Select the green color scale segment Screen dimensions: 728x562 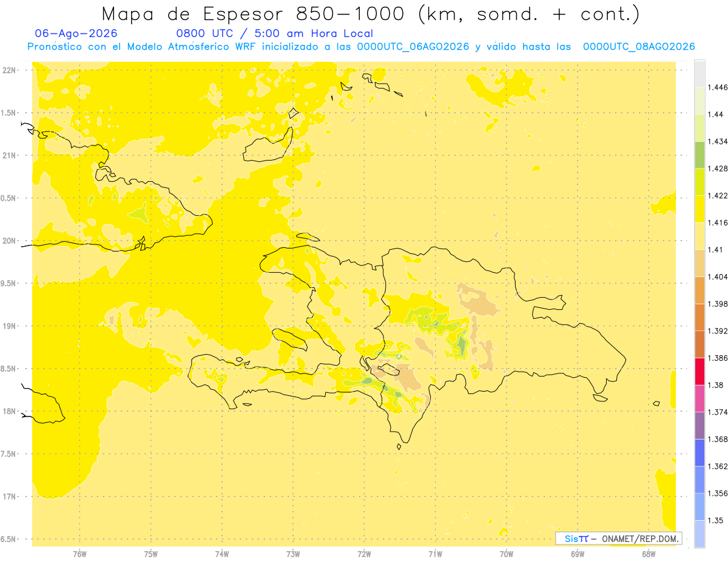699,155
